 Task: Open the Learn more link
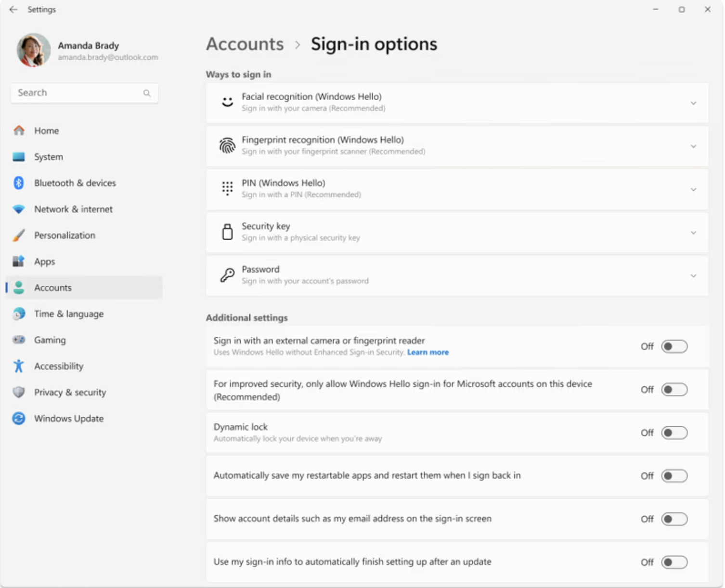pyautogui.click(x=428, y=352)
